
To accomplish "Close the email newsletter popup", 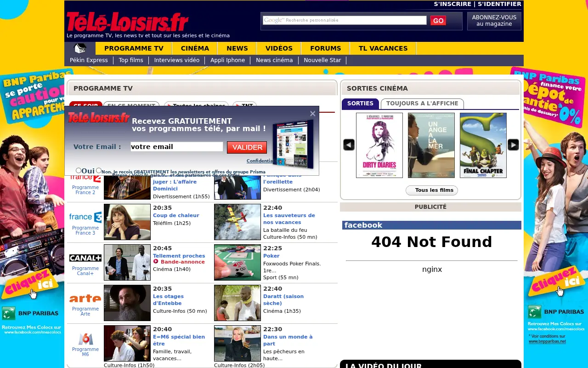I will click(313, 114).
